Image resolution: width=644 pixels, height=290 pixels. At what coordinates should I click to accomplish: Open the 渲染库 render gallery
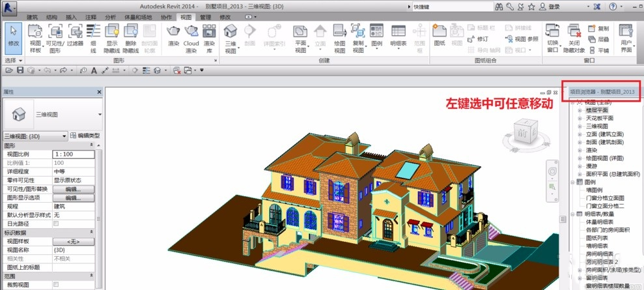click(x=209, y=38)
